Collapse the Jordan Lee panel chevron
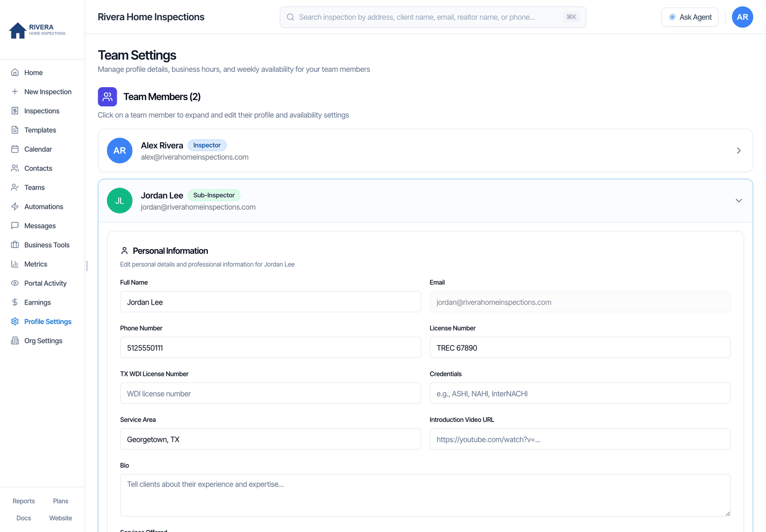The height and width of the screenshot is (532, 766). 739,201
